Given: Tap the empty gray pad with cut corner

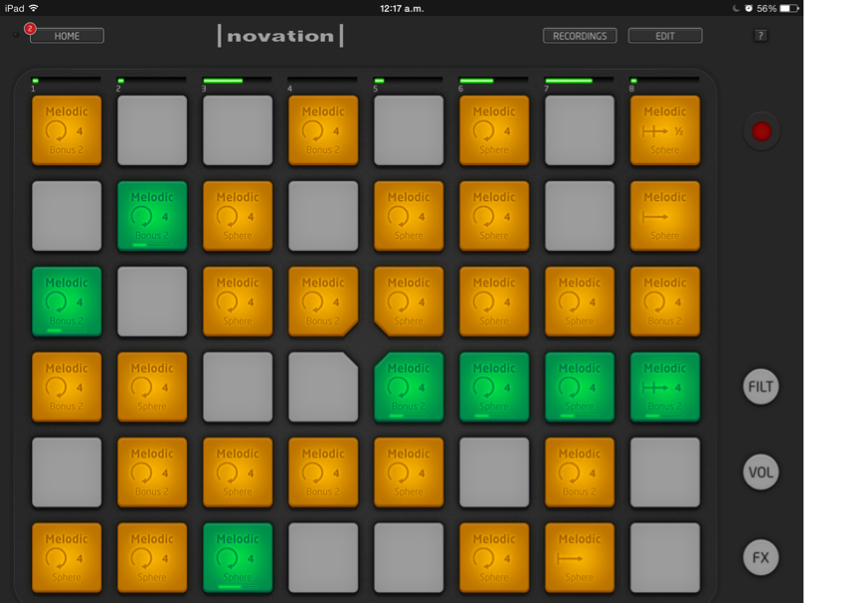Looking at the screenshot, I should click(x=323, y=387).
